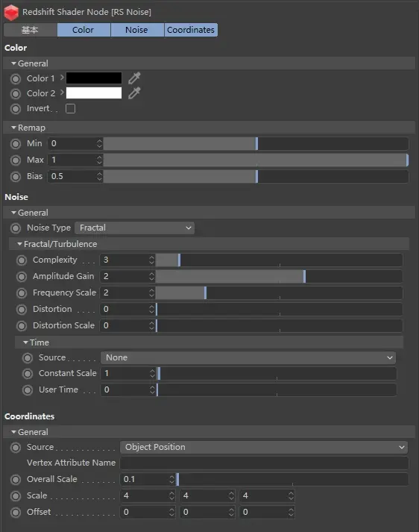The width and height of the screenshot is (419, 532).
Task: Collapse the Color General section
Action: [x=13, y=63]
